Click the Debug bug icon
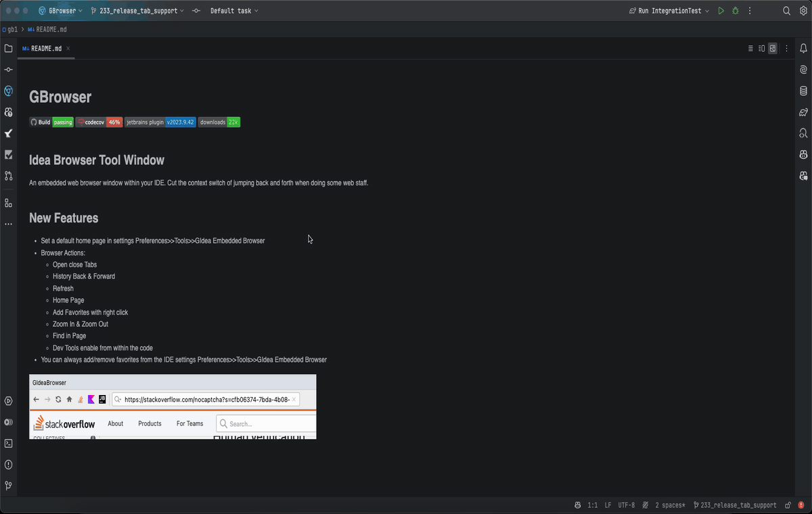The width and height of the screenshot is (812, 514). [735, 11]
